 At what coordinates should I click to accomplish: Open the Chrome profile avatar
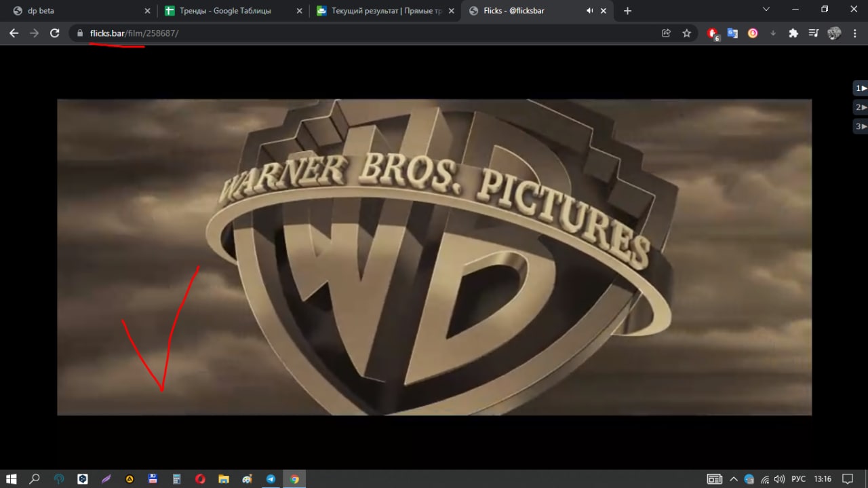click(834, 33)
